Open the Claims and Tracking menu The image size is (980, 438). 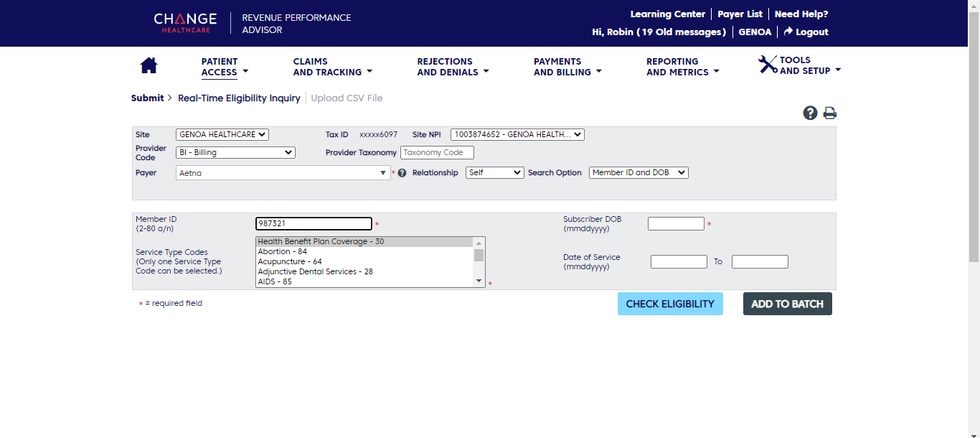pyautogui.click(x=332, y=67)
